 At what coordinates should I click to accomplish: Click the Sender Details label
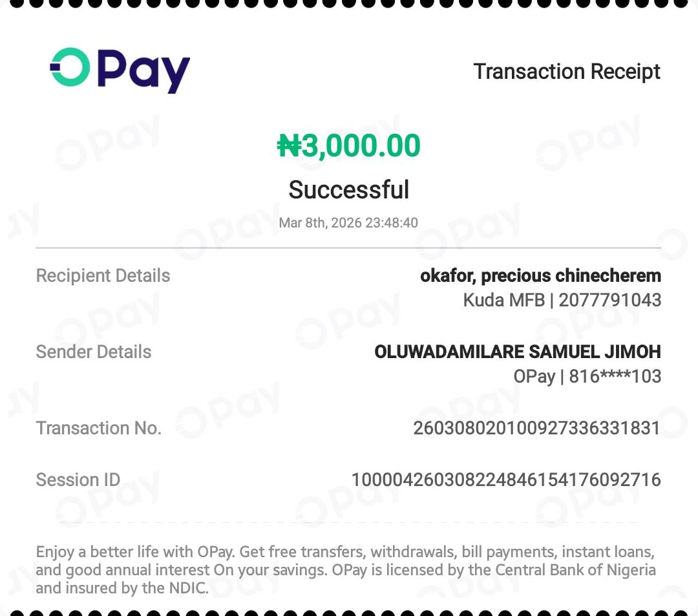[94, 352]
